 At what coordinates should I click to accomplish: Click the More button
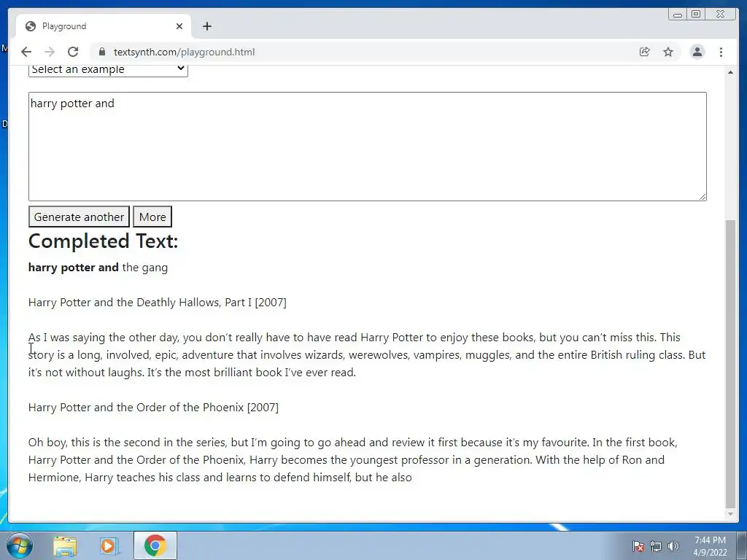pyautogui.click(x=152, y=217)
